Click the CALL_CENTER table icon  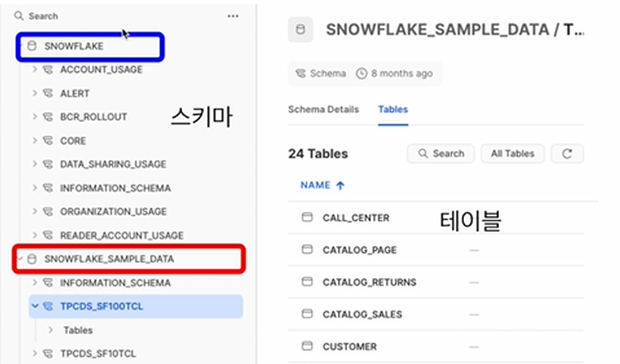coord(307,217)
